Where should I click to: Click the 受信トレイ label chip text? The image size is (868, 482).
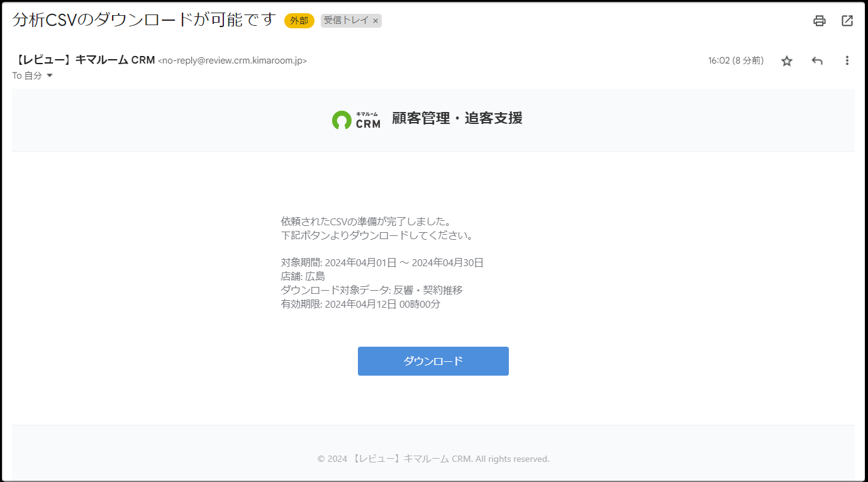pos(346,21)
